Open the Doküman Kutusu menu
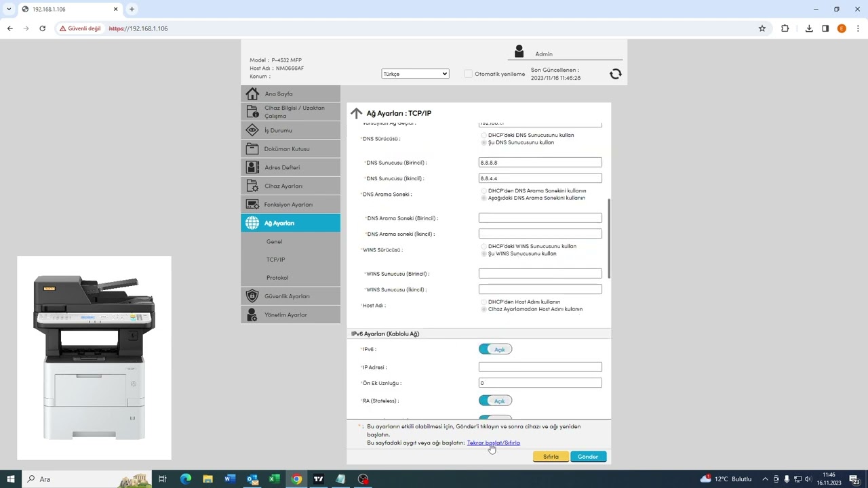The width and height of the screenshot is (868, 488). [291, 148]
